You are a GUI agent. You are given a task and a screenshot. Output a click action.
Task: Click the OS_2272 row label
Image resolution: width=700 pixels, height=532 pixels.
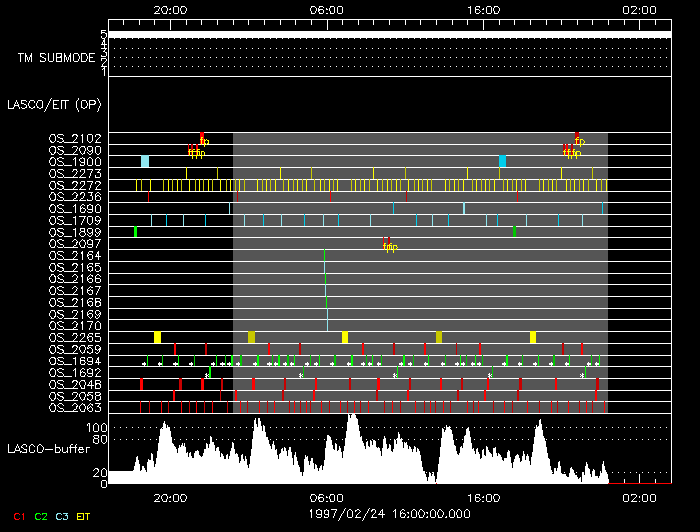click(75, 185)
